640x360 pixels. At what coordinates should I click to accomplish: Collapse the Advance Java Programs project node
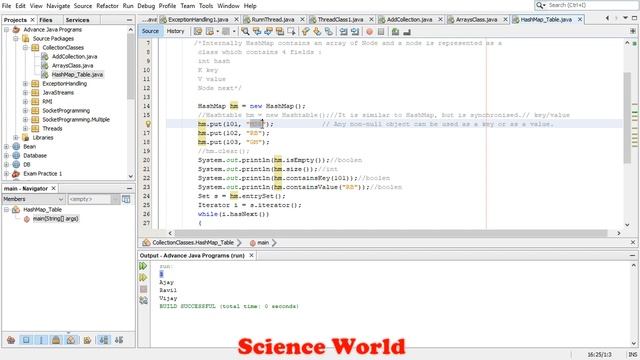(7, 30)
